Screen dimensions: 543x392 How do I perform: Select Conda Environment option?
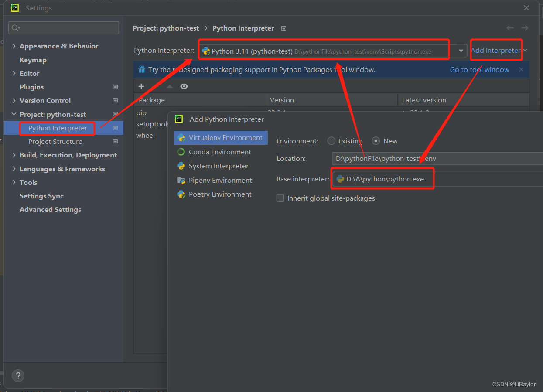(x=221, y=152)
